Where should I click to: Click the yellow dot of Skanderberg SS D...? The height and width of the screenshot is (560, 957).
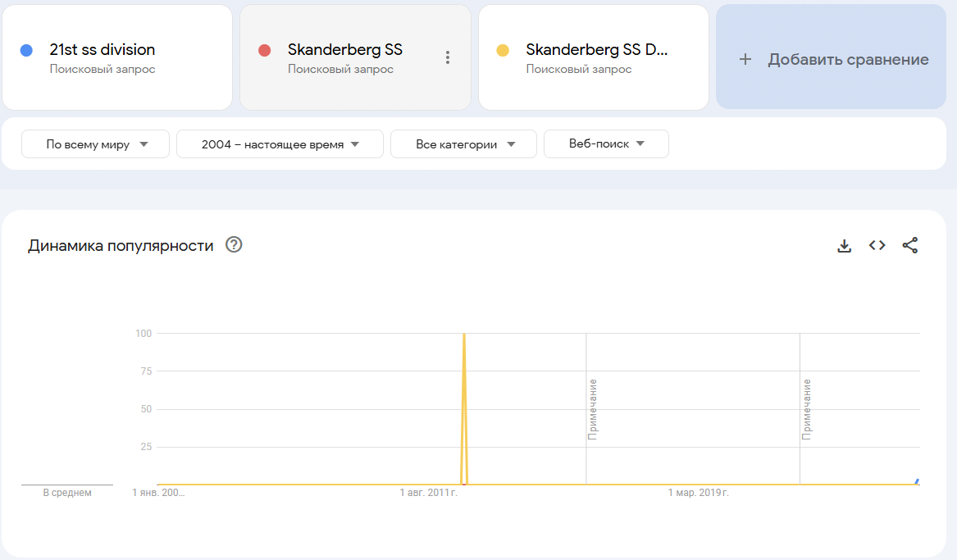click(x=503, y=51)
